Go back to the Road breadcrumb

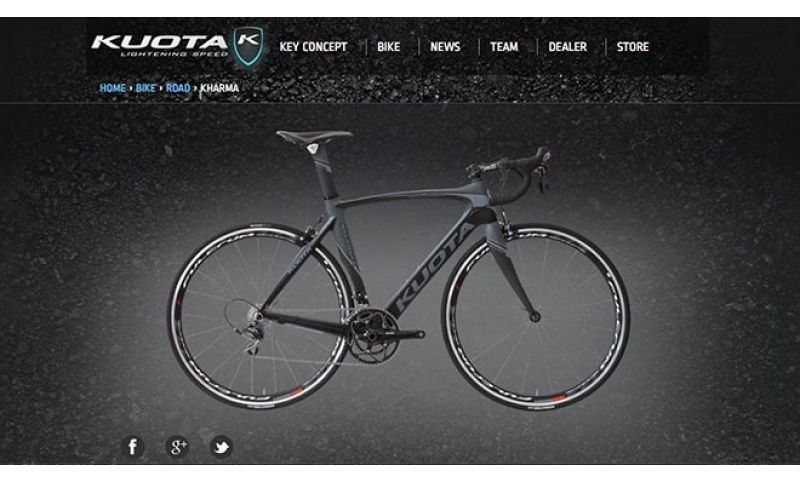coord(178,88)
